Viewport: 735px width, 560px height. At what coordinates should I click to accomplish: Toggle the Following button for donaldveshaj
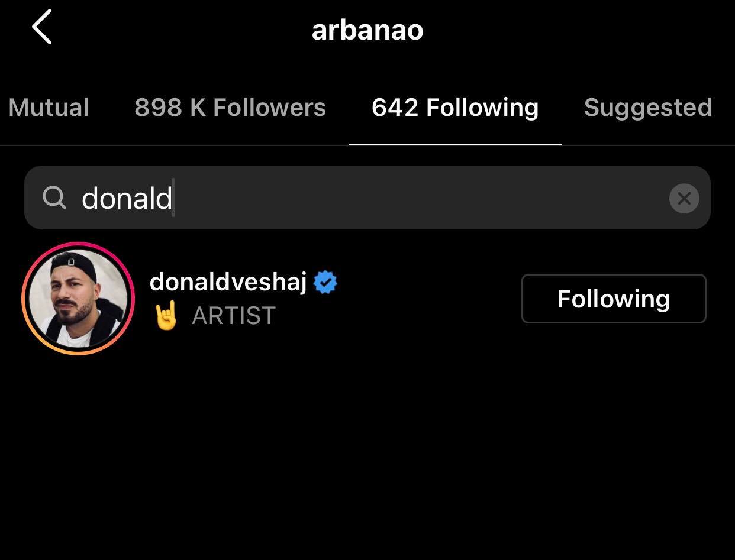(614, 299)
